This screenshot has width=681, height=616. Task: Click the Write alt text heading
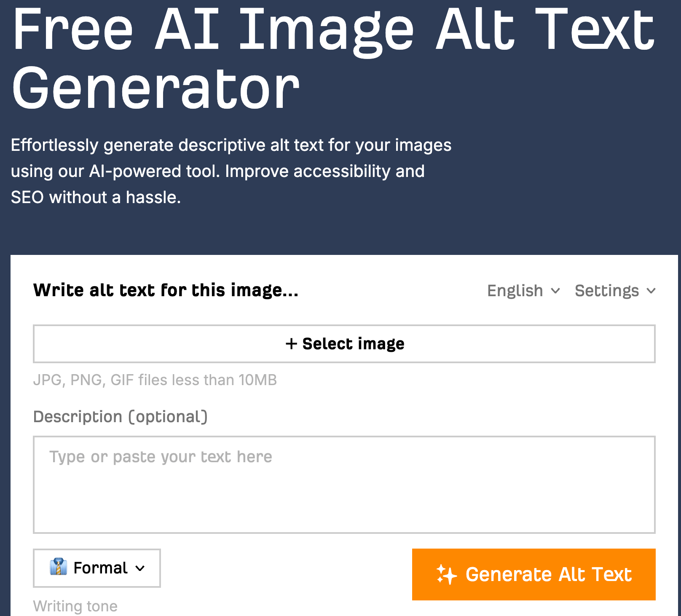click(x=166, y=289)
